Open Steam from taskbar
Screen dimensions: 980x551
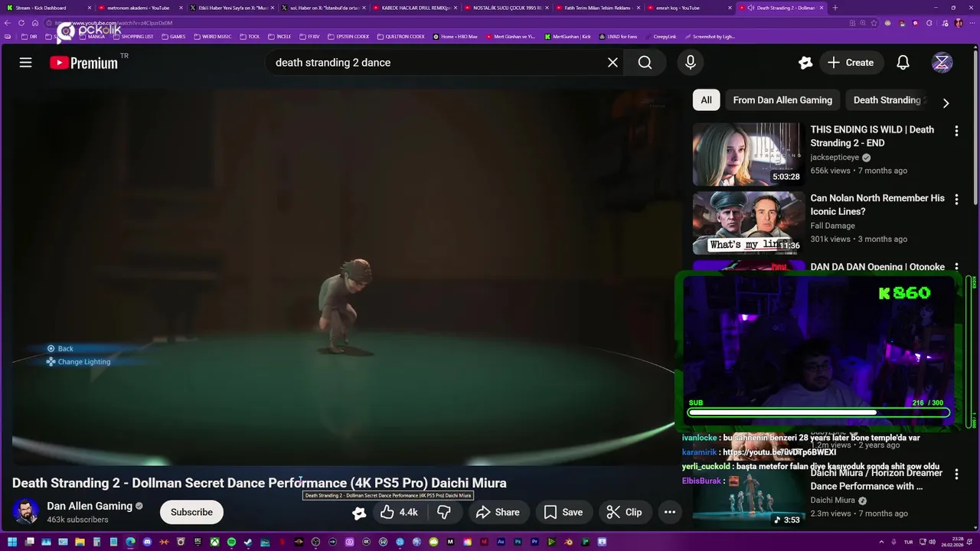click(x=248, y=542)
